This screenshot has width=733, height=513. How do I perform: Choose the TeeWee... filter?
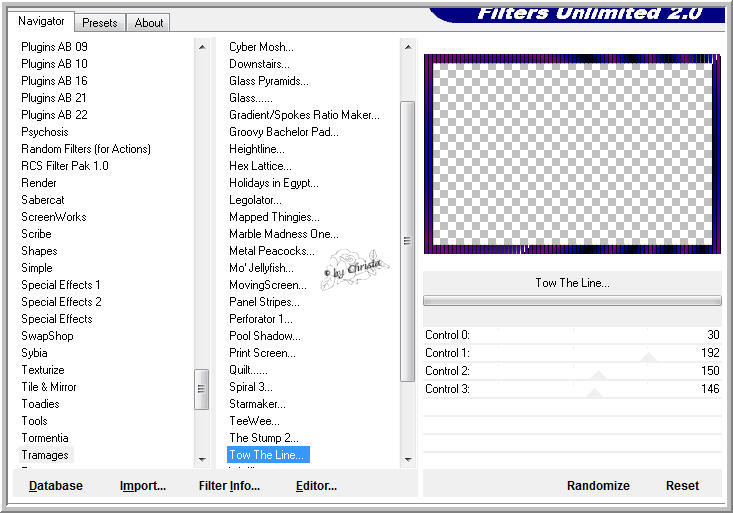(x=254, y=421)
